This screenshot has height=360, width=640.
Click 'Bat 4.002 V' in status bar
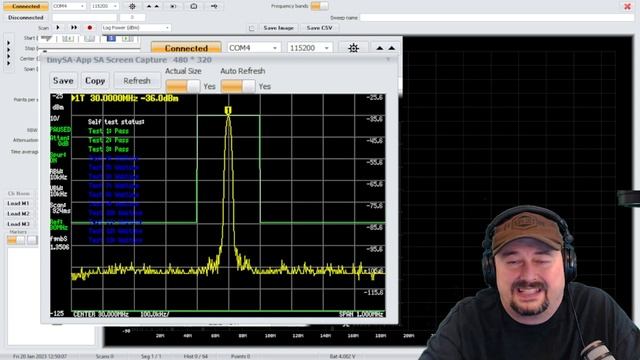[342, 356]
